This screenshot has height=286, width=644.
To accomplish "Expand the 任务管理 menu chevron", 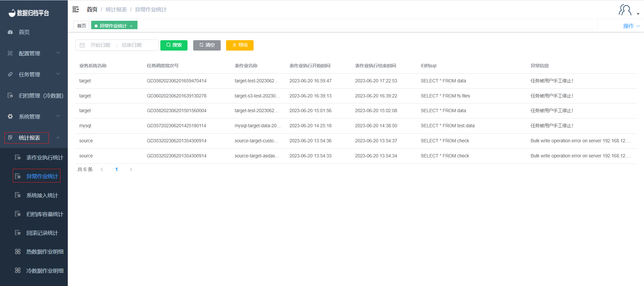I will point(58,74).
